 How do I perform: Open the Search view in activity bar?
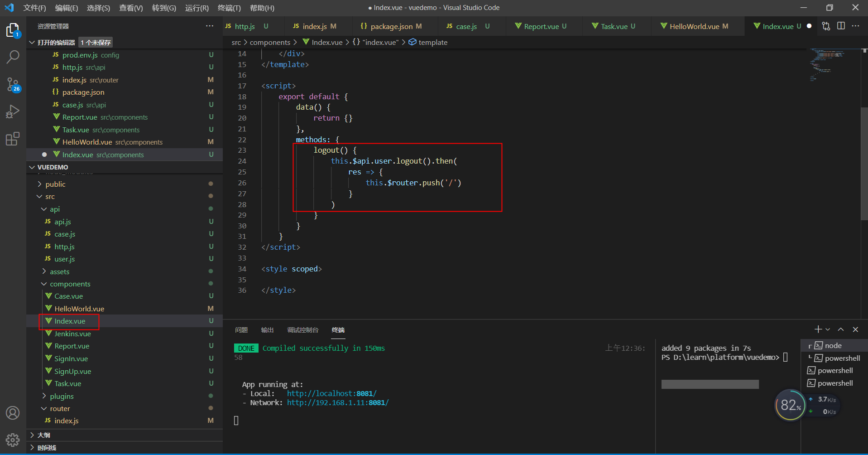coord(13,57)
